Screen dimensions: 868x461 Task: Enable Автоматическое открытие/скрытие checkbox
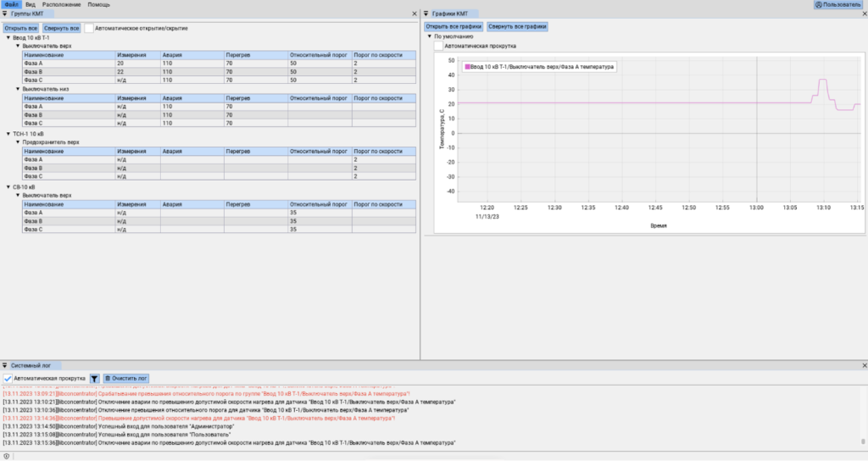coord(90,28)
